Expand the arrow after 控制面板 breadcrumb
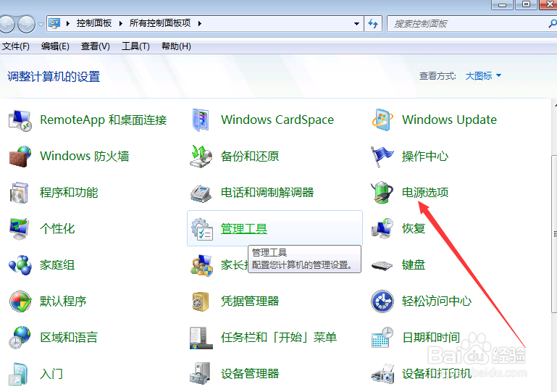Viewport: 557px width, 392px height. [121, 24]
